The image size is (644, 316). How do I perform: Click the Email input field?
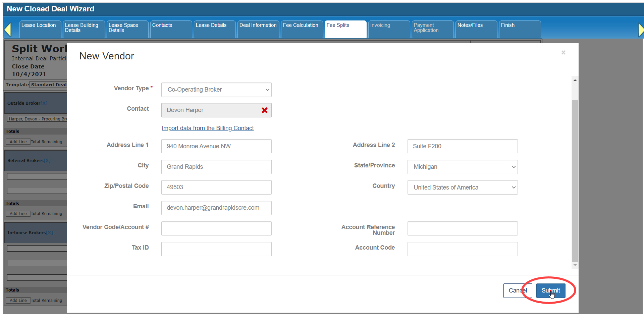216,208
